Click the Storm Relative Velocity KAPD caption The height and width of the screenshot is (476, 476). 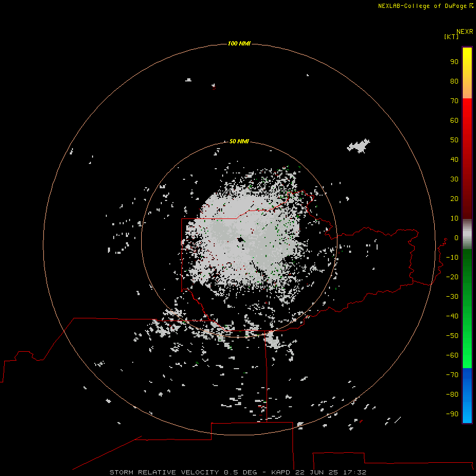click(x=237, y=472)
